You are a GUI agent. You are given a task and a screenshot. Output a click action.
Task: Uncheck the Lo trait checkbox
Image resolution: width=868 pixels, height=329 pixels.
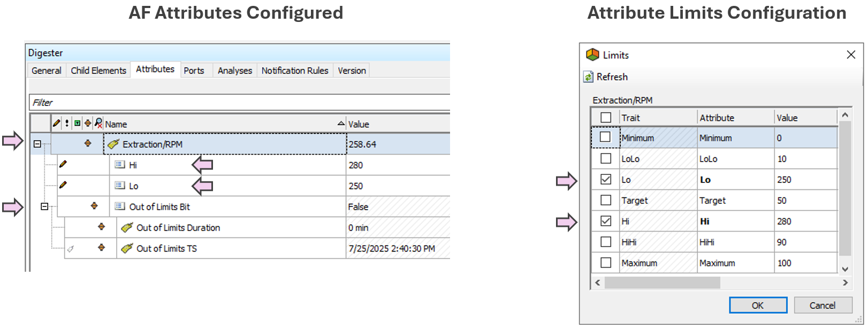[x=606, y=180]
